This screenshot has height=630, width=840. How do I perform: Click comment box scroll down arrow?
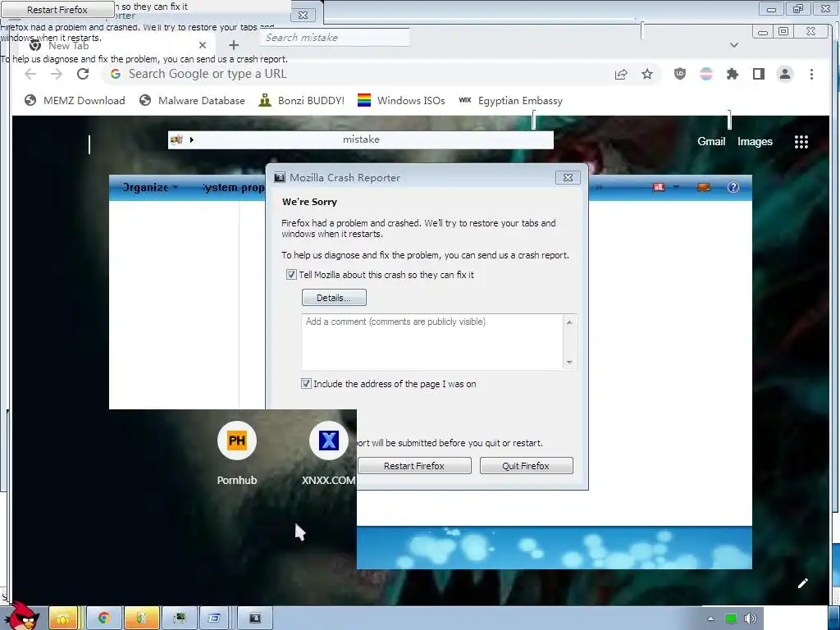(569, 362)
